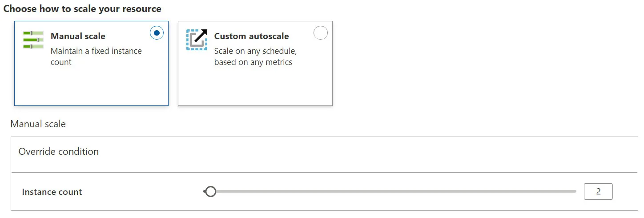Click the "Manual scale" card title
Viewport: 644px width, 218px height.
[78, 36]
